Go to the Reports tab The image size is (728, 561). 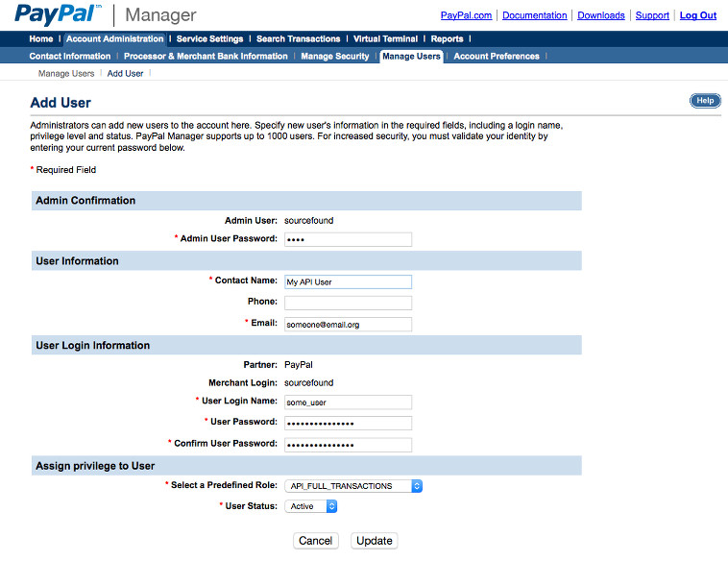[x=447, y=39]
